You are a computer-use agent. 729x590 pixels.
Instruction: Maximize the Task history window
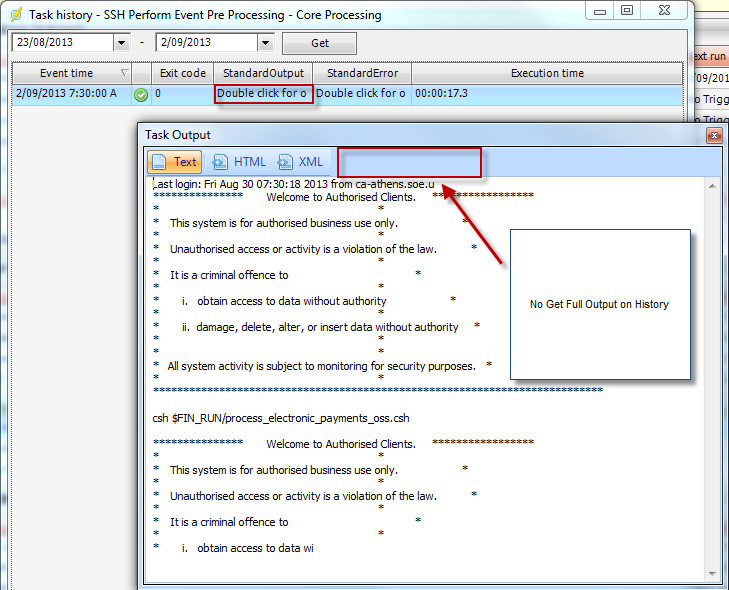tap(627, 11)
